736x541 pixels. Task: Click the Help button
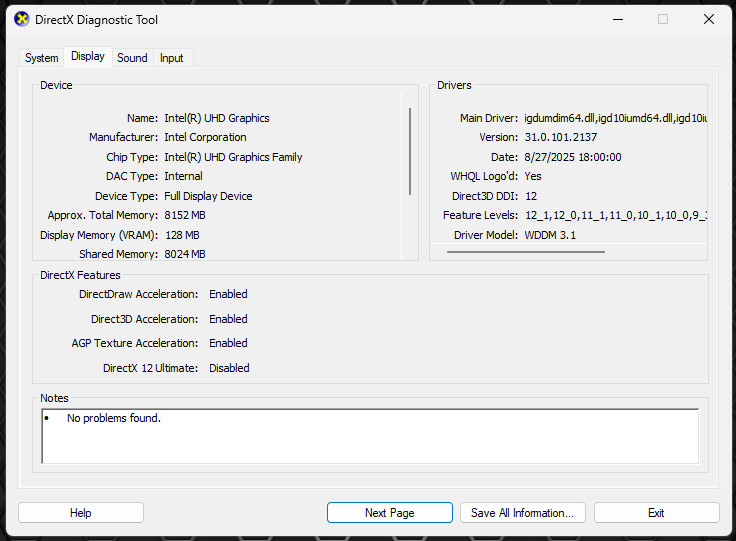coord(81,512)
